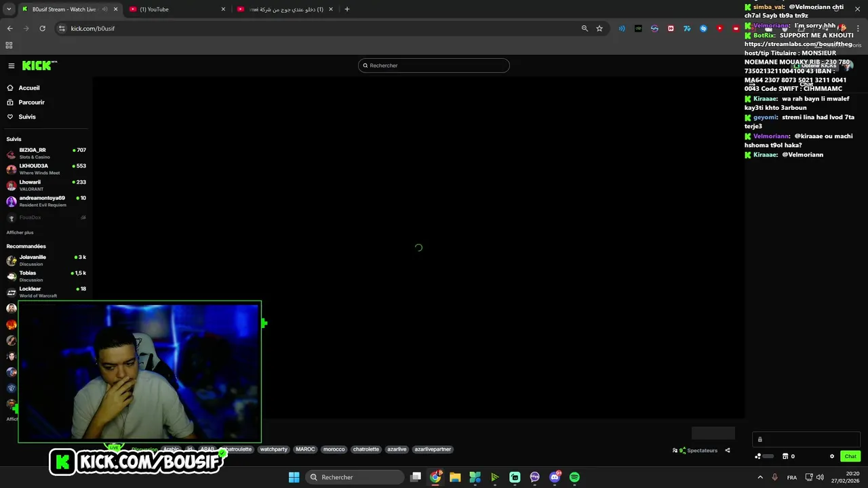Open followed channel Lhowarii
This screenshot has height=488, width=868.
46,185
